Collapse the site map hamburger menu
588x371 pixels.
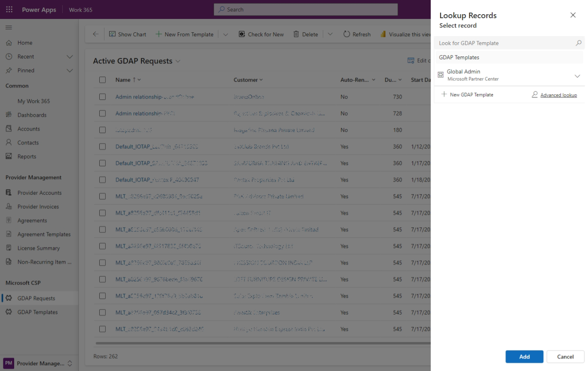(x=9, y=28)
